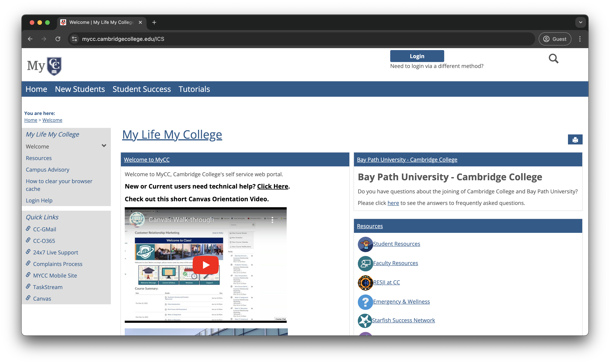610x364 pixels.
Task: Follow the Campus Advisory sidebar link
Action: click(x=47, y=169)
